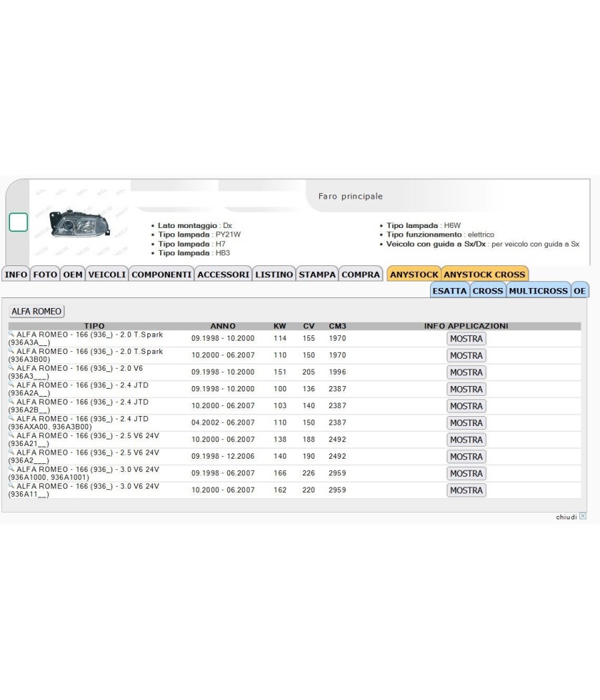This screenshot has height=700, width=600.
Task: Click magnifier icon for the 2.0 V6 row
Action: pos(11,368)
